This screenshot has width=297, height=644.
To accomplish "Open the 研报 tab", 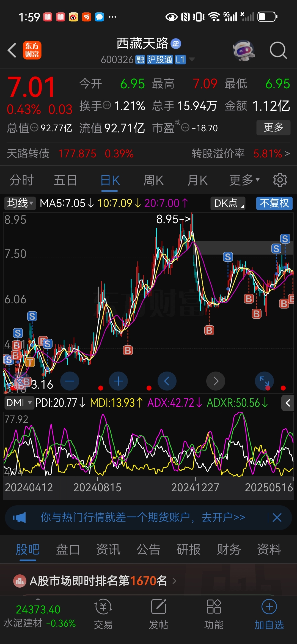I will [x=189, y=550].
